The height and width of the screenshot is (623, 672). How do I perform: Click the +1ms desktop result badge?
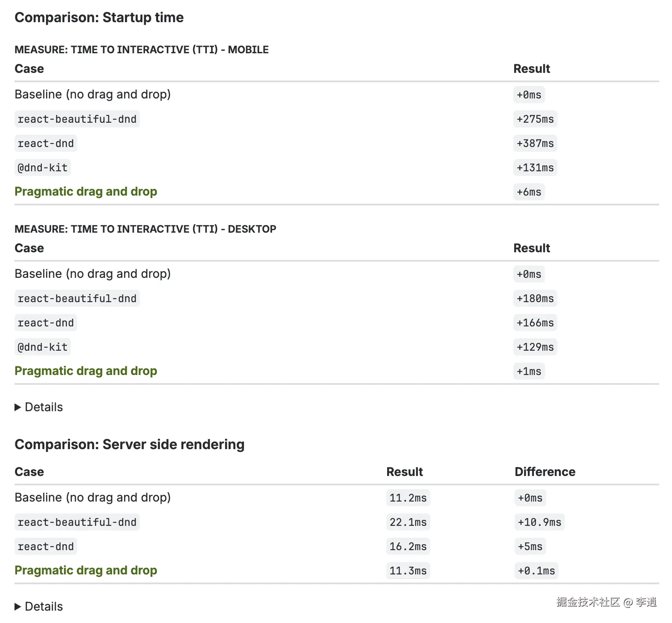(x=529, y=372)
